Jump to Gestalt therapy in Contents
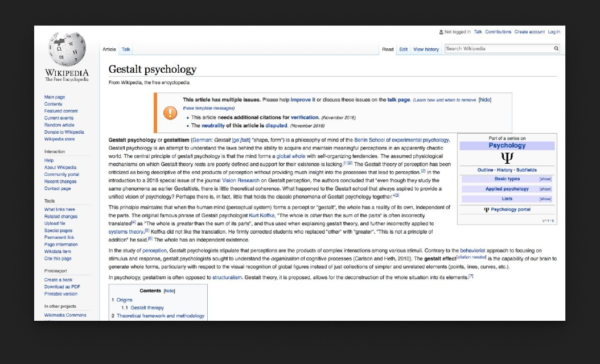Image resolution: width=600 pixels, height=364 pixels. click(147, 308)
